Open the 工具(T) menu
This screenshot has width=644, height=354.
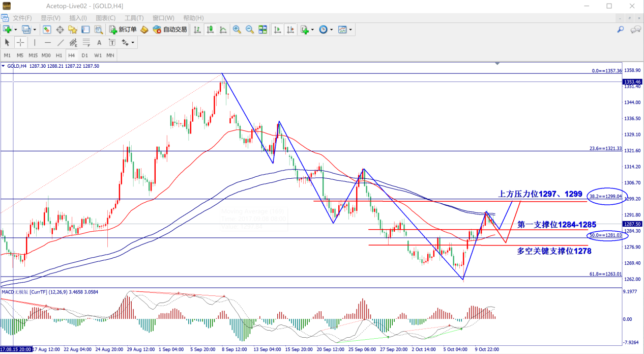[x=134, y=18]
